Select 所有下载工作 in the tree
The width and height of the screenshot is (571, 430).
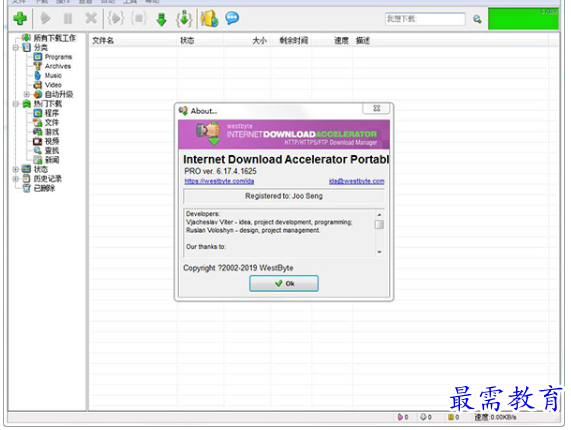[x=55, y=38]
